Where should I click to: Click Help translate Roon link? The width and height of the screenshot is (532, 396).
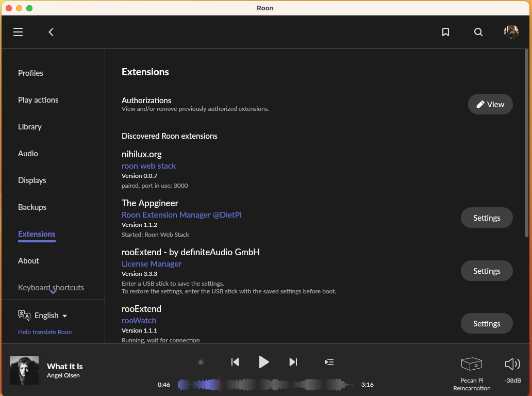(45, 332)
